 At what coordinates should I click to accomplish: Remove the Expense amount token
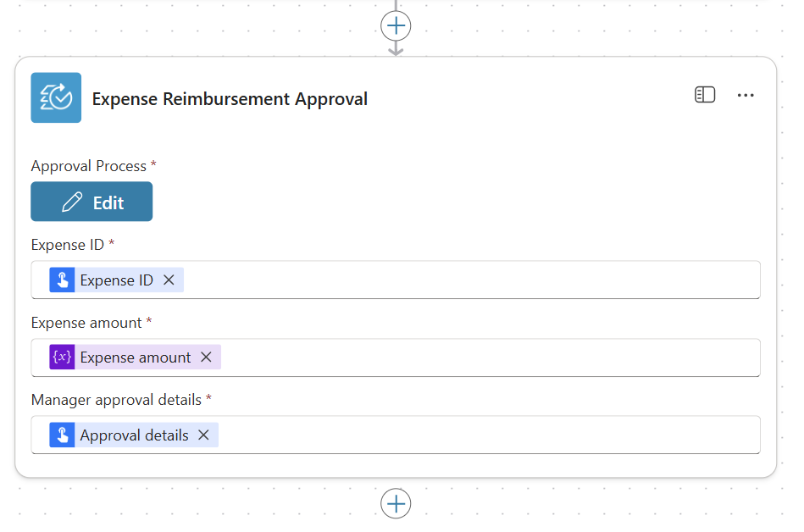(x=206, y=357)
